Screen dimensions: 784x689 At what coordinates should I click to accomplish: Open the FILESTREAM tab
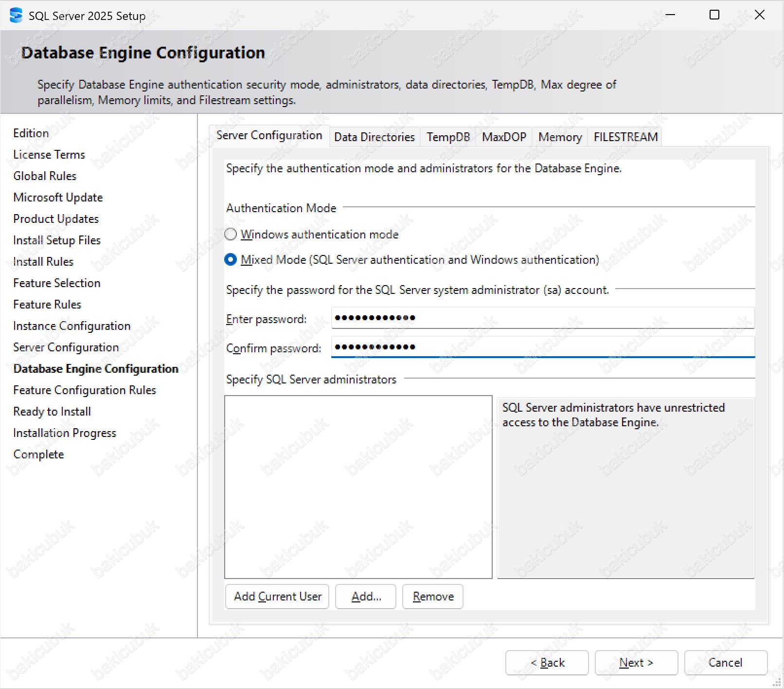pyautogui.click(x=625, y=137)
